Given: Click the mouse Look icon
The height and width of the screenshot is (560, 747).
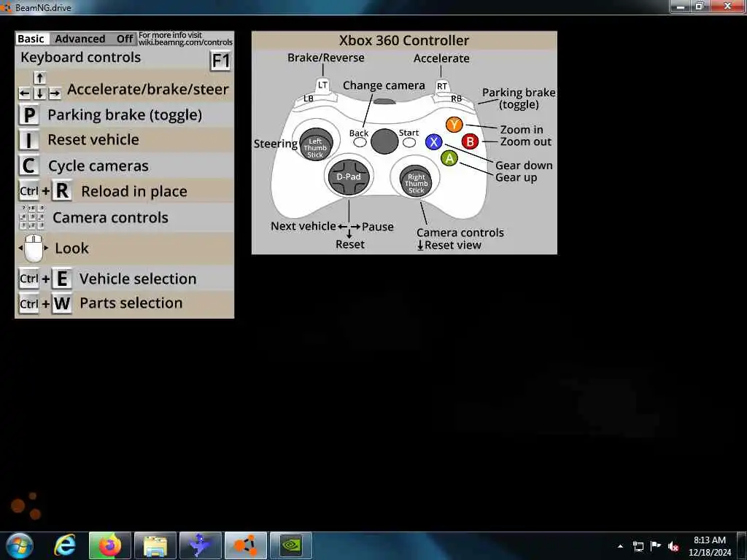Looking at the screenshot, I should pos(34,248).
